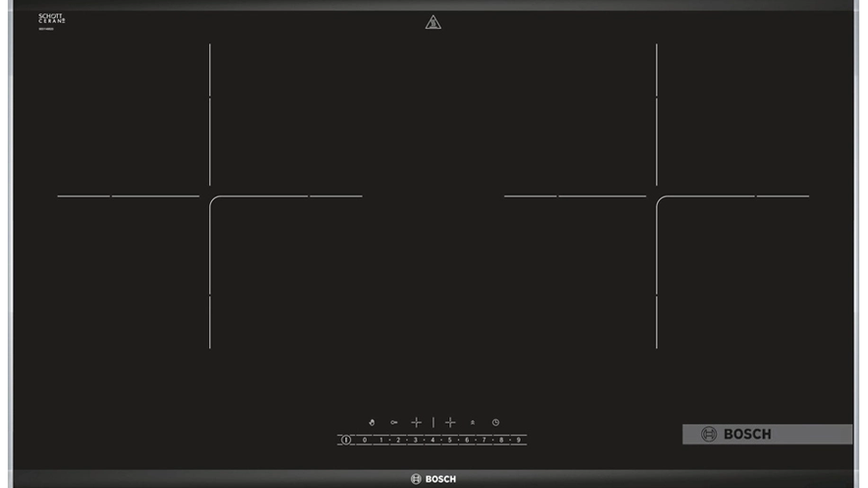868x488 pixels.
Task: Tap the clock timer icon
Action: (x=496, y=422)
